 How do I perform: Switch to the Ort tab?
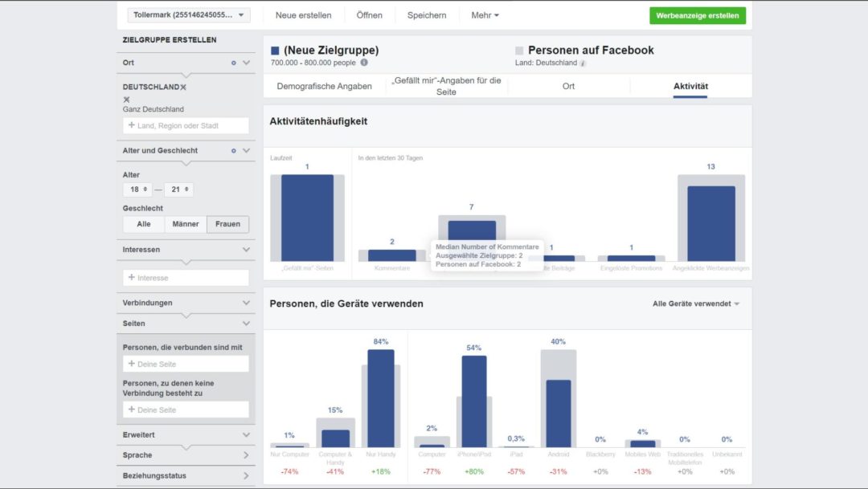point(568,86)
